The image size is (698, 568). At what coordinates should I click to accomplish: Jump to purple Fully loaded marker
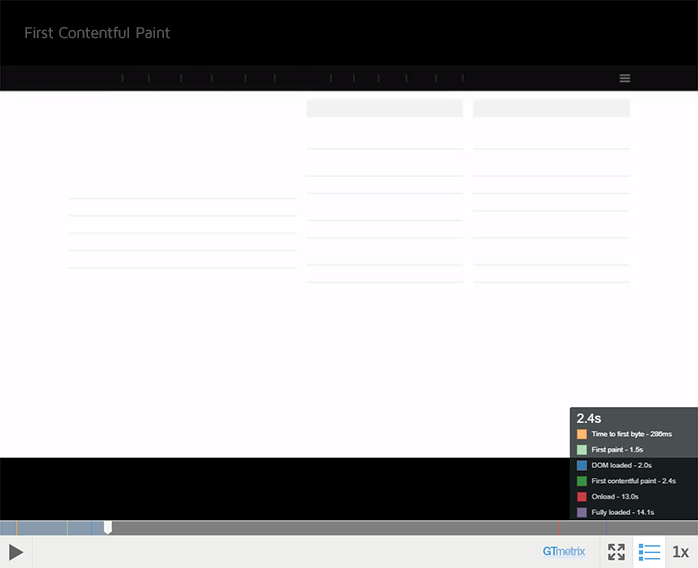606,528
